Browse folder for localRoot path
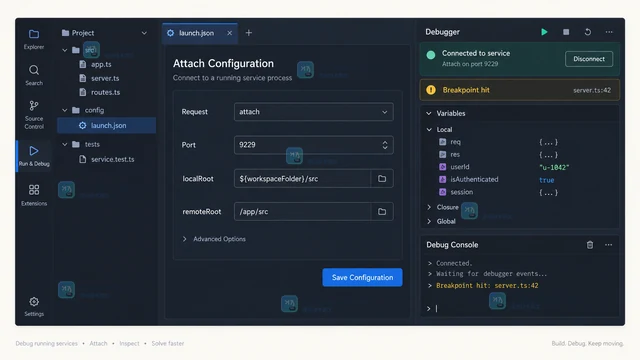 click(382, 178)
